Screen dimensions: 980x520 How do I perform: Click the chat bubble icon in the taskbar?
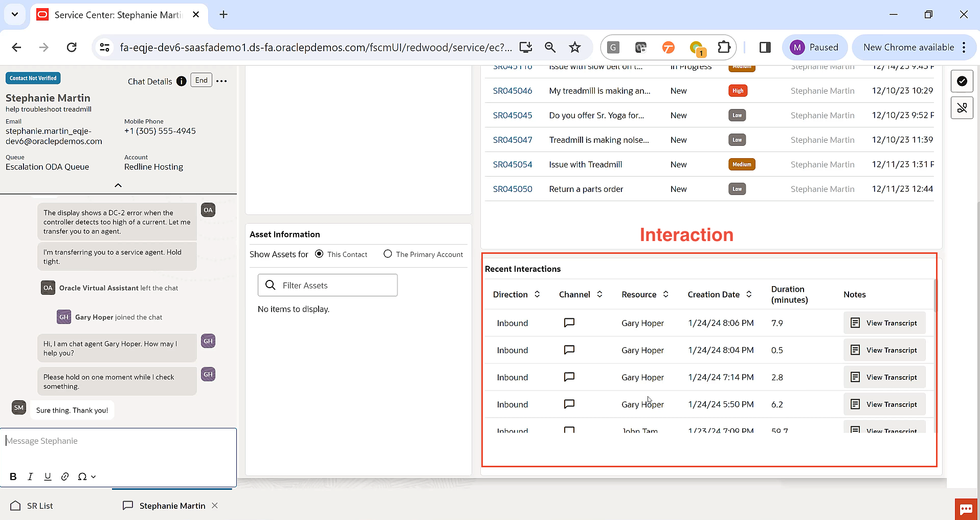click(966, 509)
